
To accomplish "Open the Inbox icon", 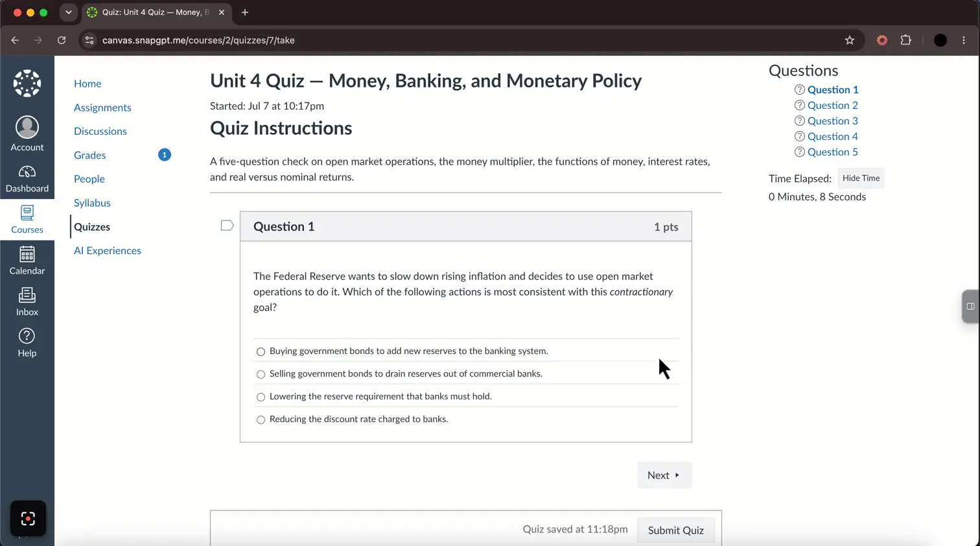I will pos(27,295).
